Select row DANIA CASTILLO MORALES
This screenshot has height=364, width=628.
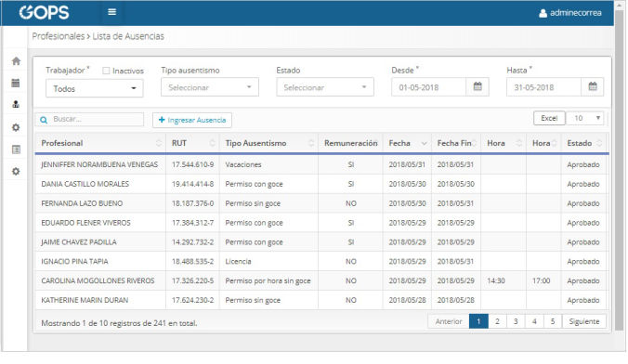pyautogui.click(x=322, y=184)
